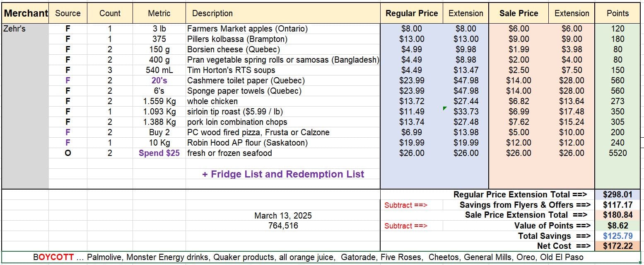The height and width of the screenshot is (265, 644).
Task: Click the green comment indicator triangle cell $33.73
Action: (466, 112)
